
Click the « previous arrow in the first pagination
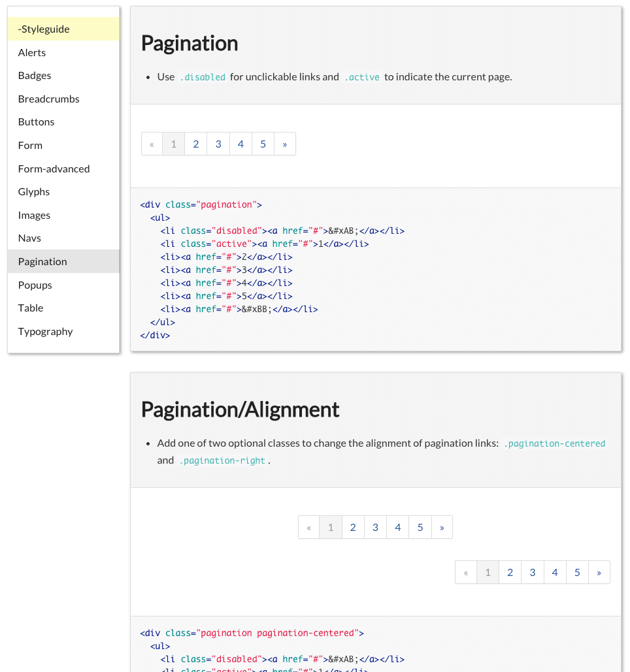click(152, 144)
